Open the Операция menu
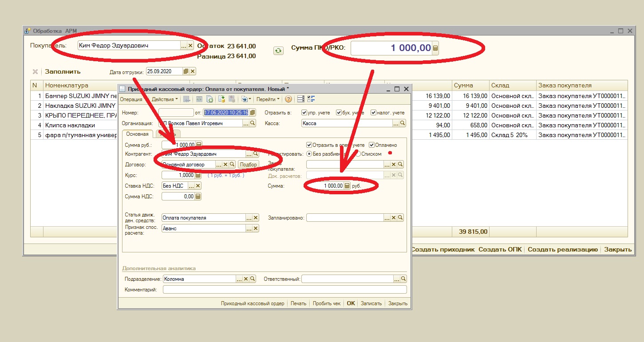The width and height of the screenshot is (644, 342). click(x=131, y=99)
